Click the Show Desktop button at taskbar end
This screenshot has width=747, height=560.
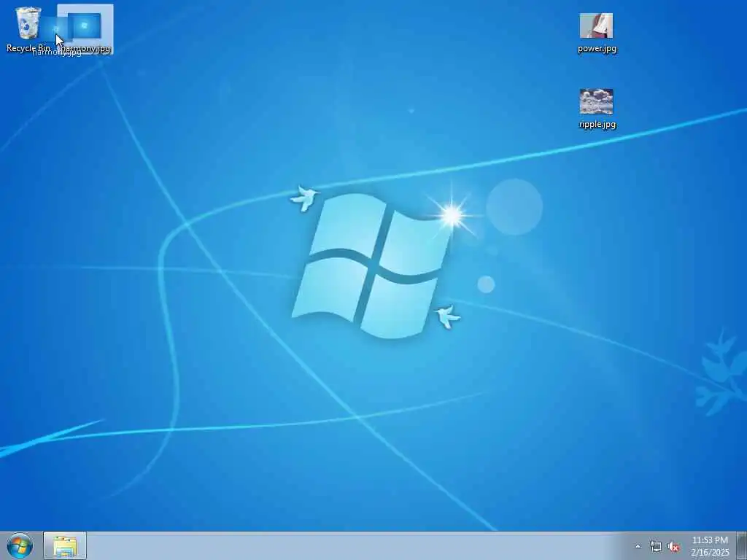point(742,546)
